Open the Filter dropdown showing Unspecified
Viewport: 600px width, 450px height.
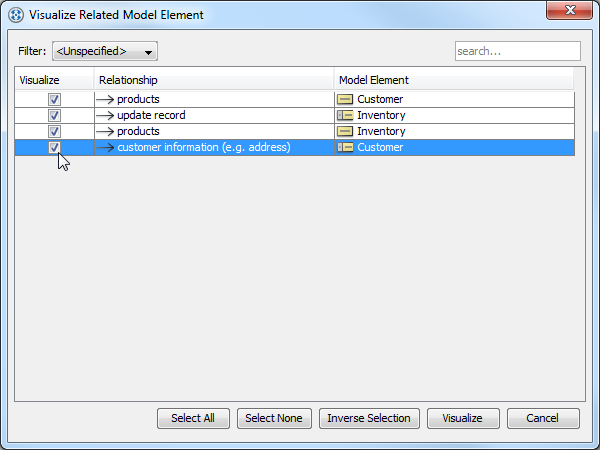(x=105, y=51)
